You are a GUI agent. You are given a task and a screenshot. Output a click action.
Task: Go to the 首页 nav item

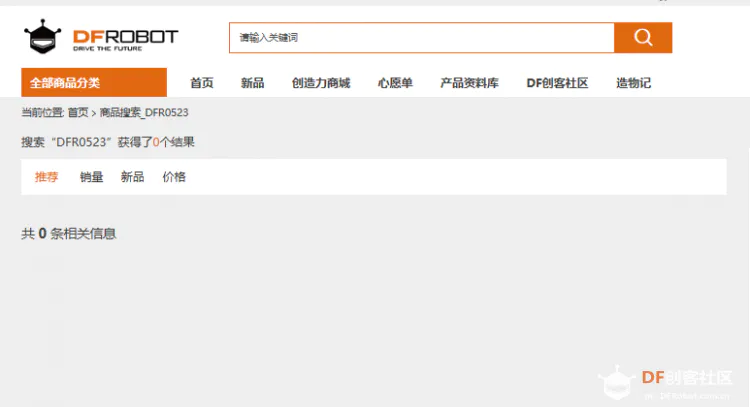point(202,83)
